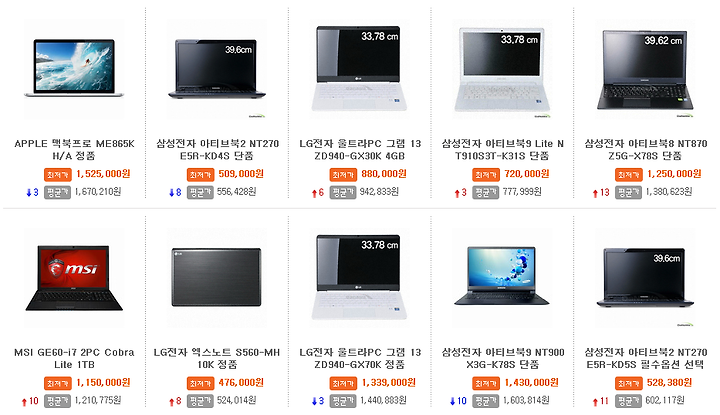Click the 최저가 badge next to 1,525,000원
The width and height of the screenshot is (720, 415).
(x=57, y=174)
